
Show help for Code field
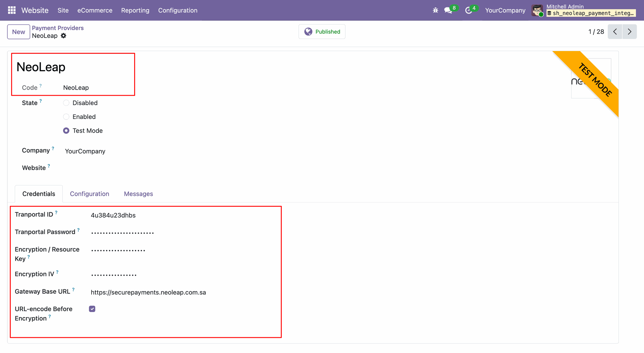pos(41,86)
